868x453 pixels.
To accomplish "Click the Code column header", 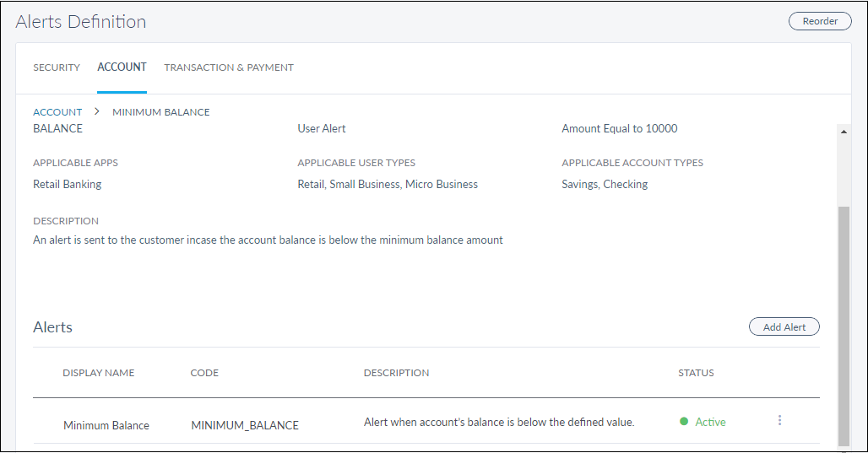I will tap(204, 373).
